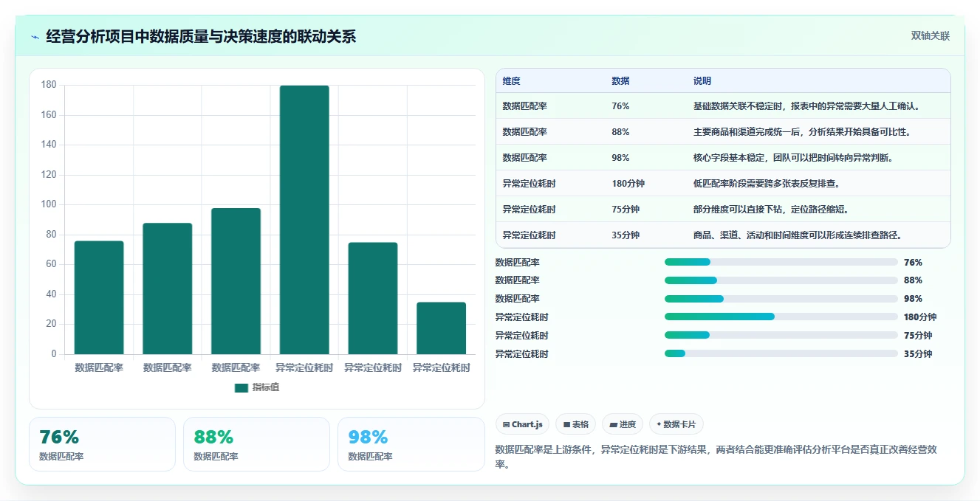Click the chart bar with value 98

pos(236,281)
